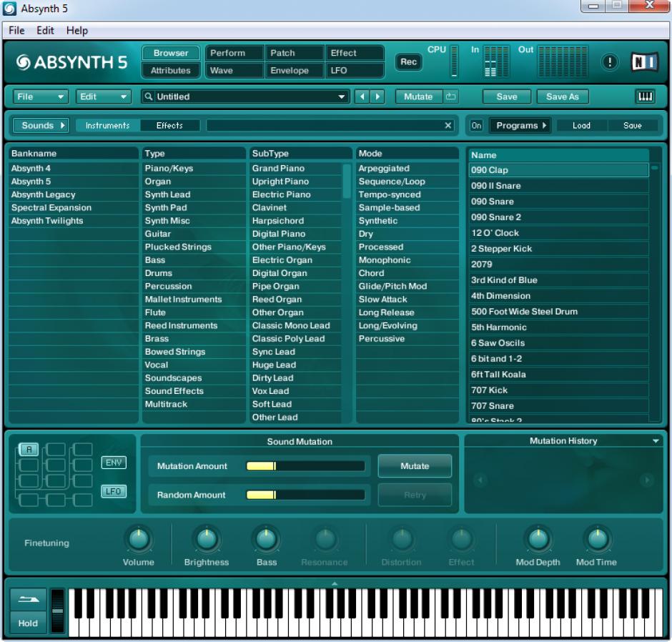The image size is (672, 642).
Task: Expand the Programs selector
Action: click(520, 125)
